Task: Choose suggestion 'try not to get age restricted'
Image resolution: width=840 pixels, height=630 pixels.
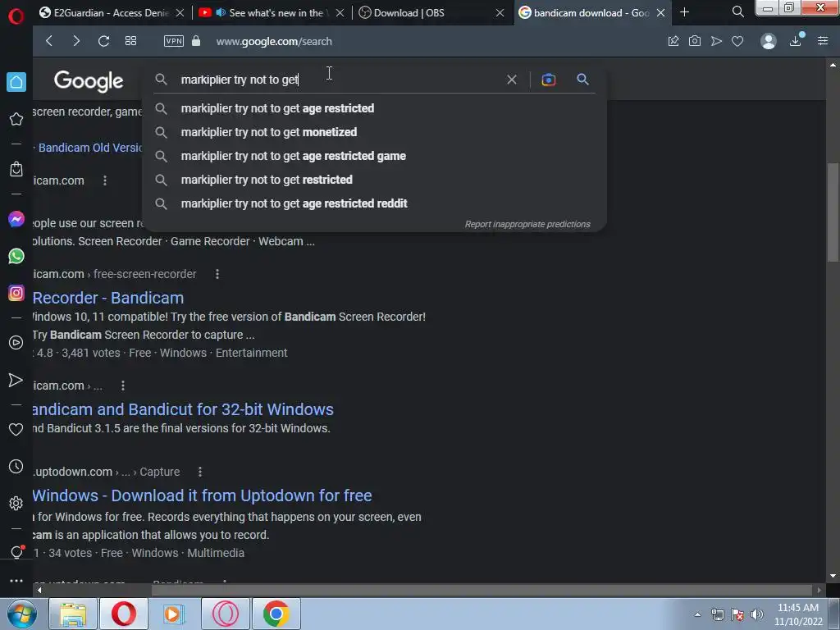Action: [277, 108]
